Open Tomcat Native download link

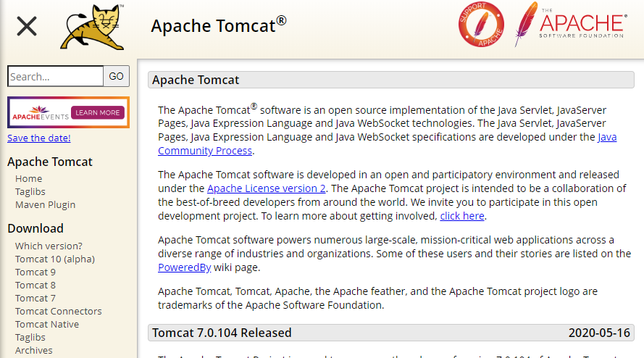47,324
